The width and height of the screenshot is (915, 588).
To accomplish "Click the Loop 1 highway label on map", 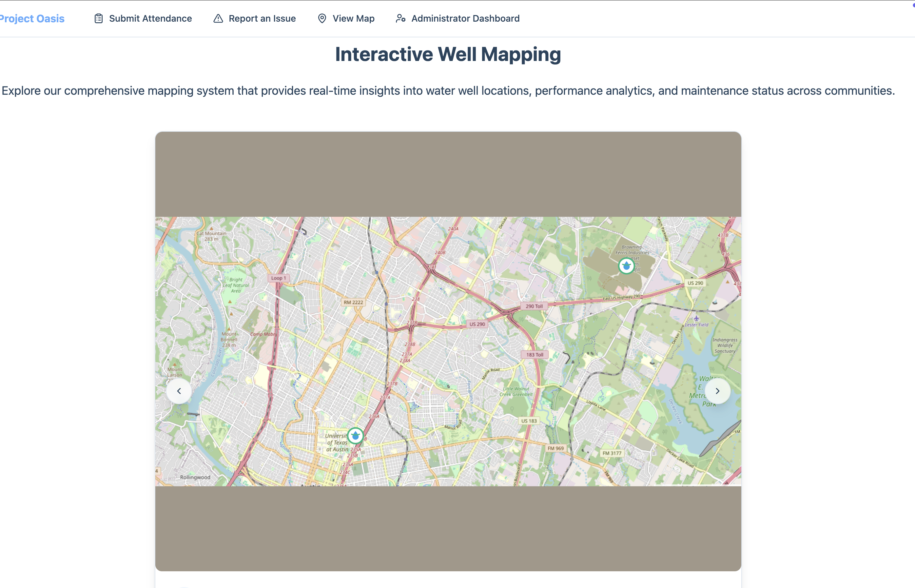I will pos(278,278).
